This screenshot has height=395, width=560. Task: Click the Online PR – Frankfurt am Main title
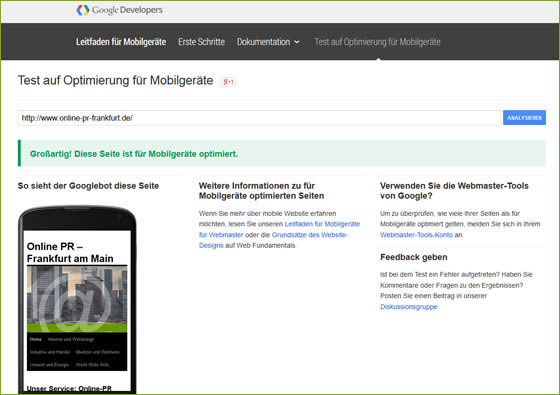(x=70, y=252)
